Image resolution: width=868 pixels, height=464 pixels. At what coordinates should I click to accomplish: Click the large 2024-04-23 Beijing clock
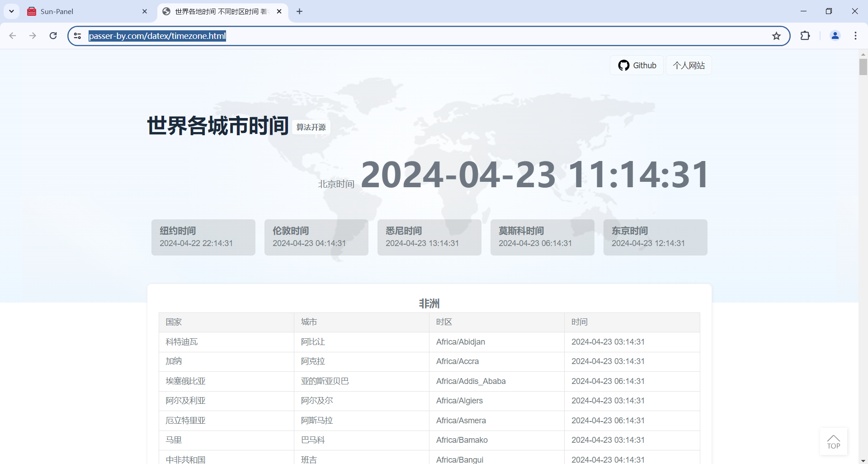click(x=535, y=174)
